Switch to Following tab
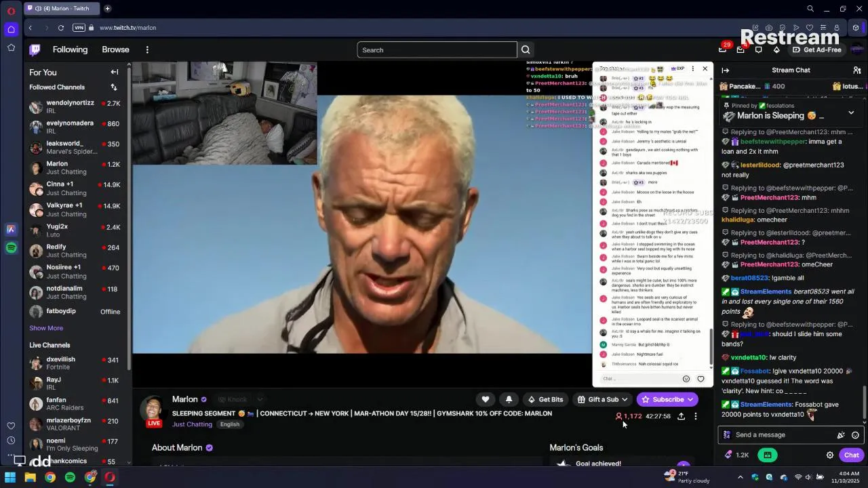 coord(70,49)
